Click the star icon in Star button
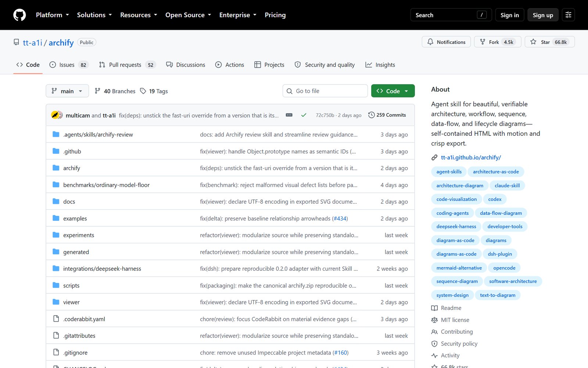The width and height of the screenshot is (588, 368). coord(533,42)
